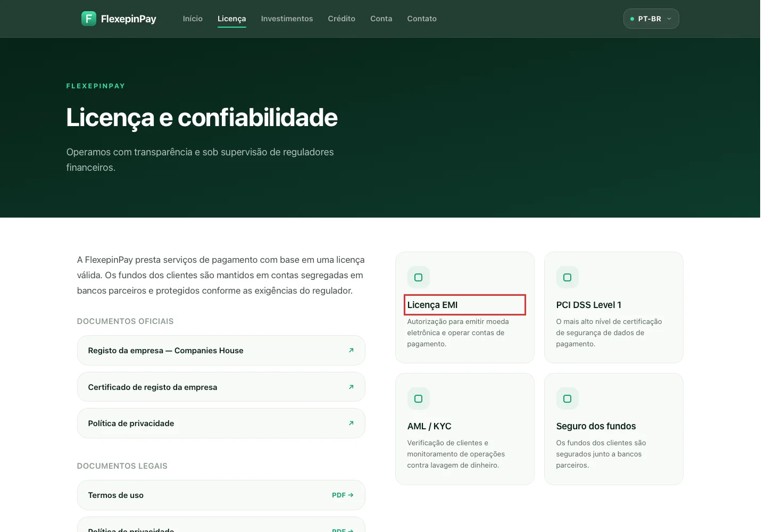The image size is (766, 532).
Task: Click the PCI DSS Level 1 card title
Action: point(589,305)
